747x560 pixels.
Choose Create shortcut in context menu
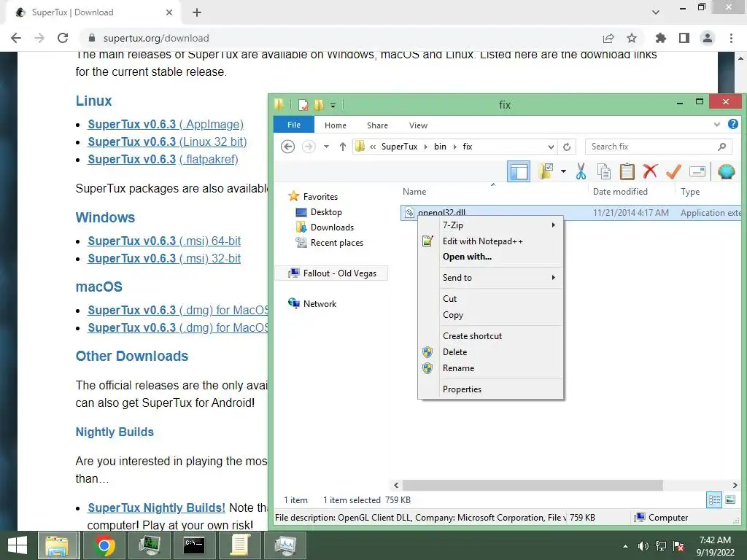point(491,335)
